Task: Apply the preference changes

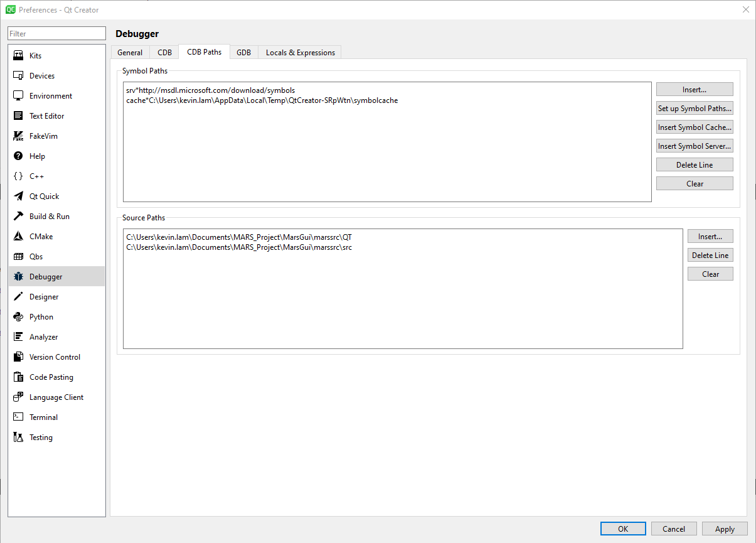Action: pos(725,529)
